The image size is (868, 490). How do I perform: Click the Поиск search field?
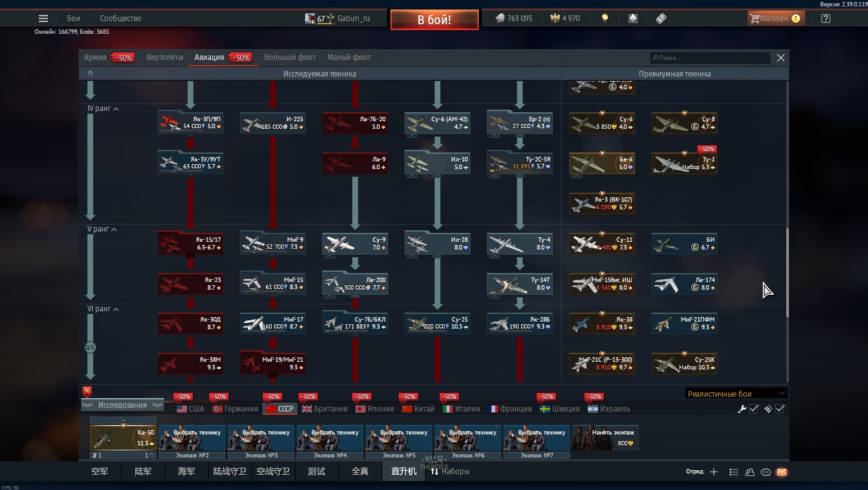(x=710, y=57)
